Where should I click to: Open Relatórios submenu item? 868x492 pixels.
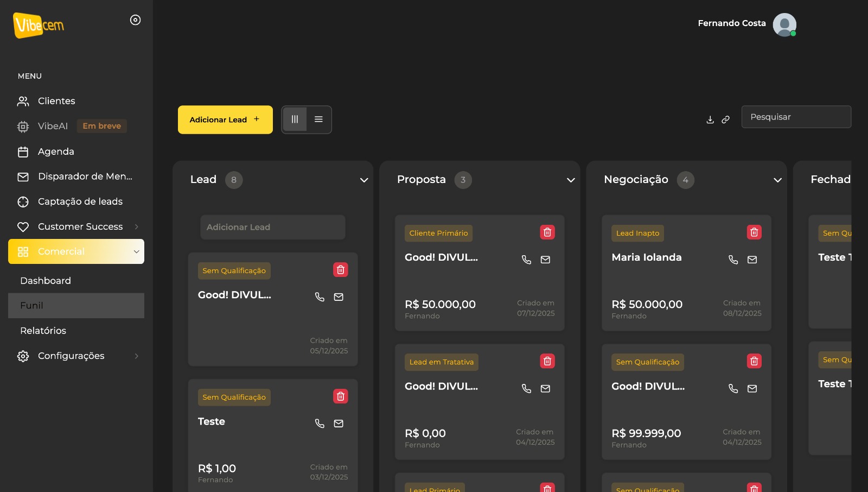pos(76,331)
